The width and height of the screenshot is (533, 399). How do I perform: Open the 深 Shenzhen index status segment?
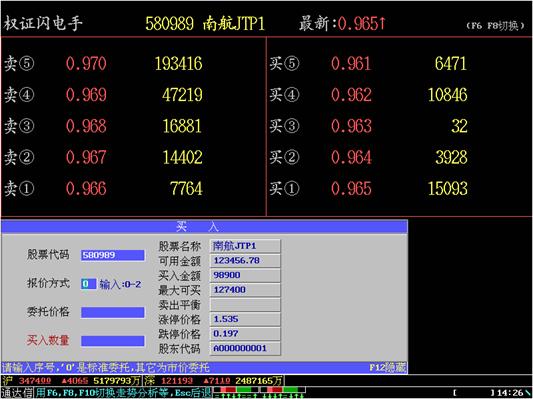(x=214, y=380)
